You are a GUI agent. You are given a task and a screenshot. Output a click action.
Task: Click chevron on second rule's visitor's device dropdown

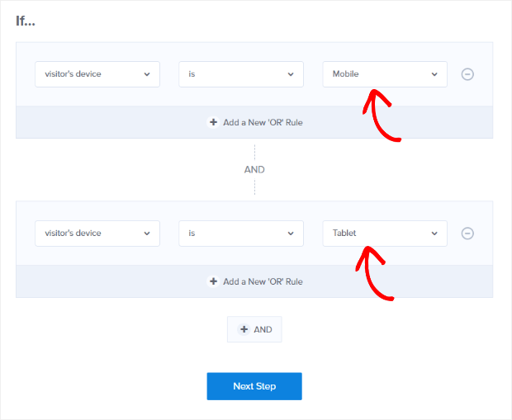click(x=147, y=234)
